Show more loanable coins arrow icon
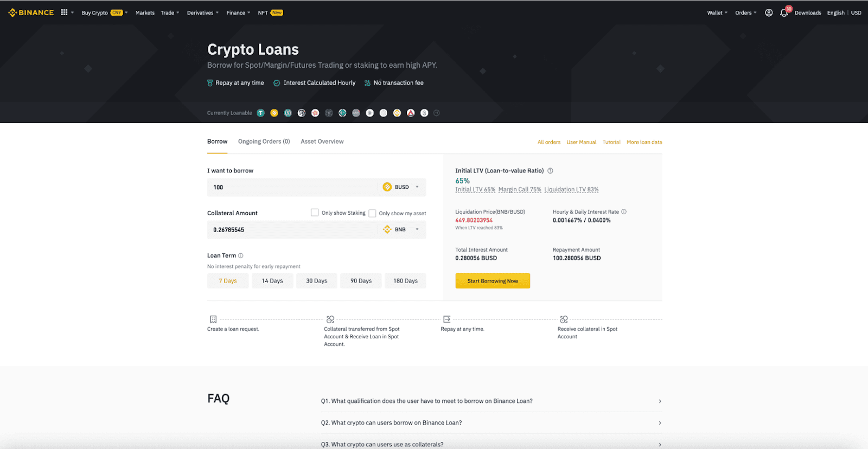868x449 pixels. [x=437, y=113]
